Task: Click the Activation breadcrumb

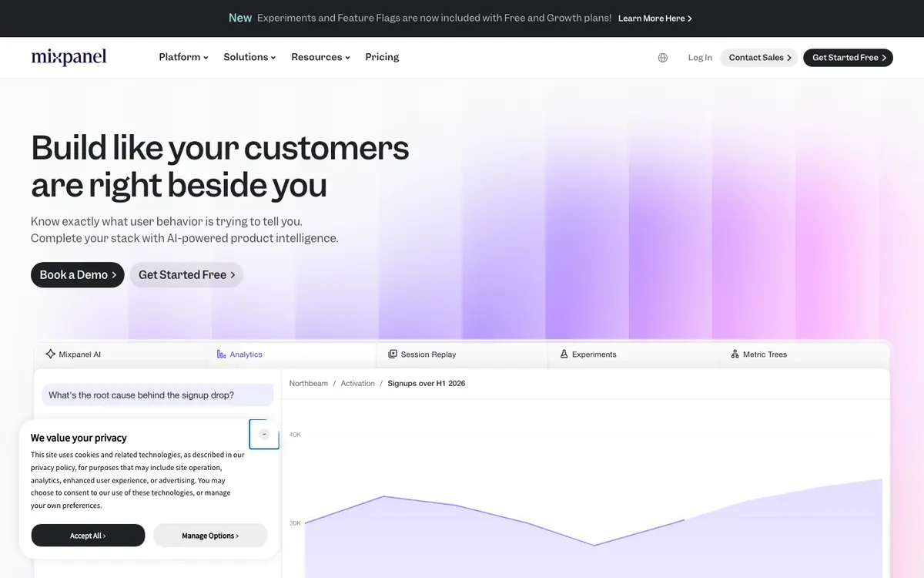Action: click(358, 383)
